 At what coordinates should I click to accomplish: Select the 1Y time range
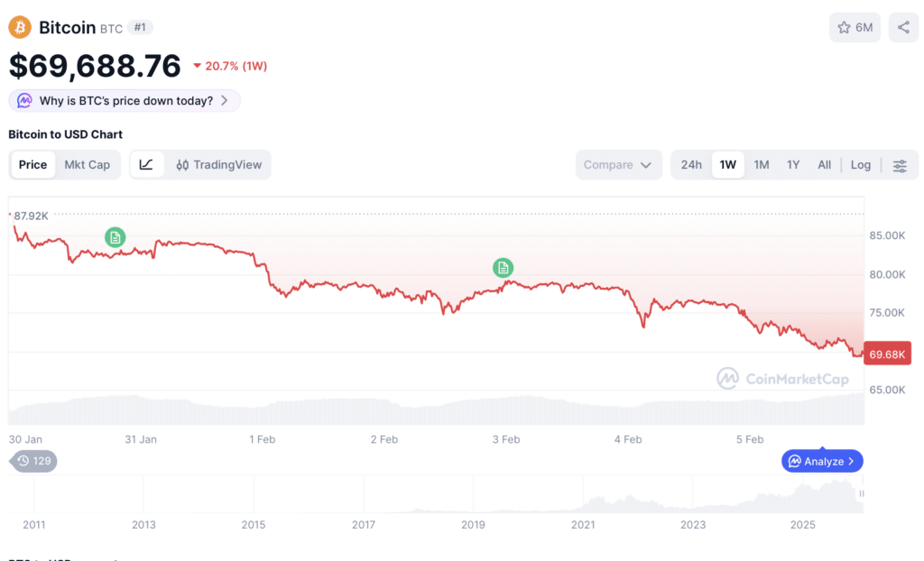click(793, 165)
